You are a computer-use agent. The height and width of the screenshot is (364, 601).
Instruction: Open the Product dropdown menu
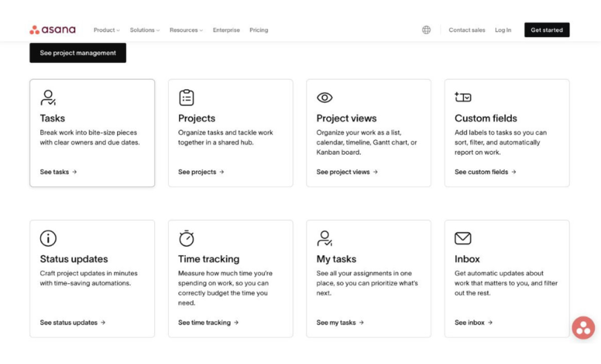tap(106, 30)
